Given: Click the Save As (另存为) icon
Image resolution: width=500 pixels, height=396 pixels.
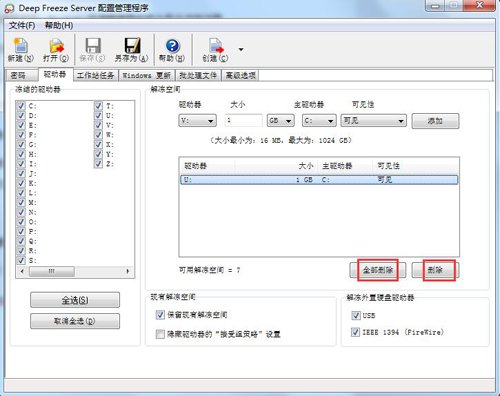Looking at the screenshot, I should coord(132,46).
